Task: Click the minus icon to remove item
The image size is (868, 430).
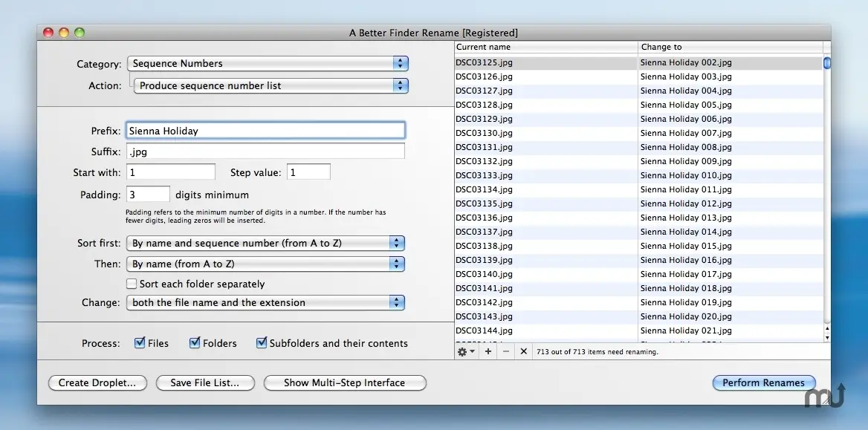Action: tap(505, 351)
